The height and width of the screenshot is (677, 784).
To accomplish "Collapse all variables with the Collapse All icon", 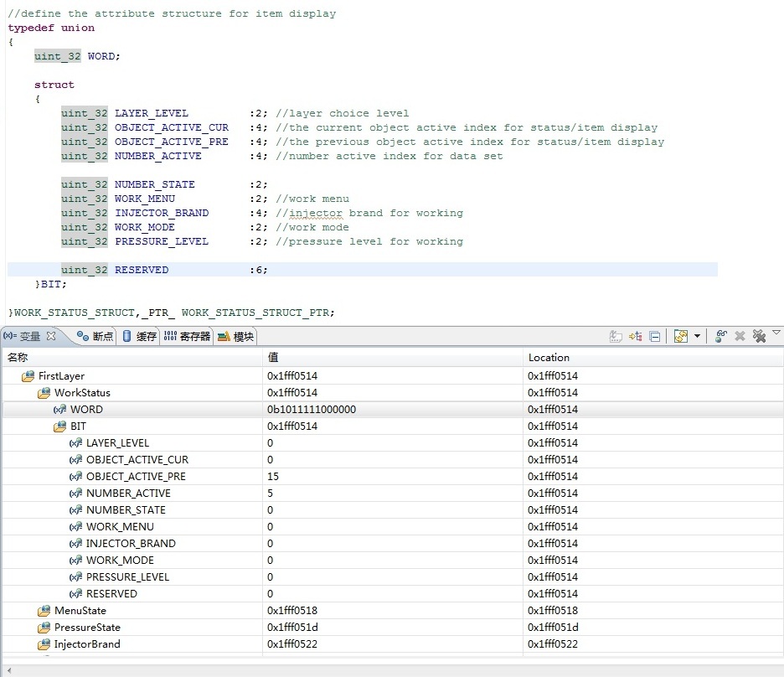I will click(655, 336).
